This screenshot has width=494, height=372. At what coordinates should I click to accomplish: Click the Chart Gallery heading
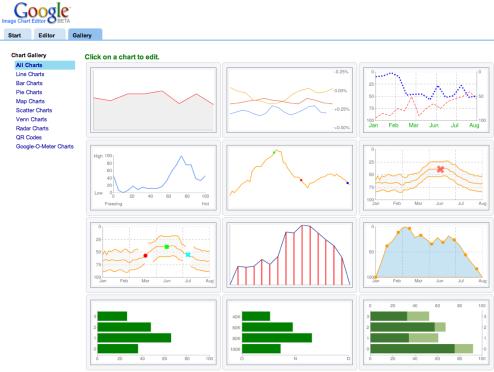click(29, 55)
